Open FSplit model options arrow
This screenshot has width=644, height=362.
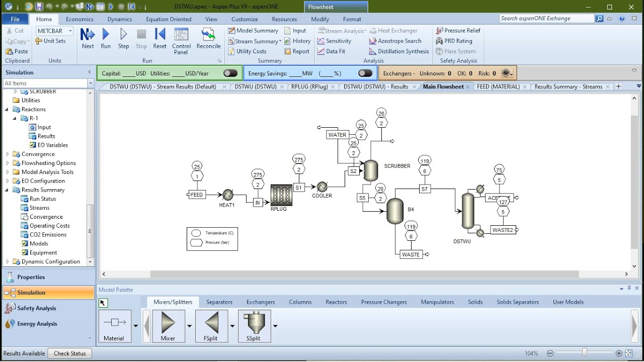point(232,326)
